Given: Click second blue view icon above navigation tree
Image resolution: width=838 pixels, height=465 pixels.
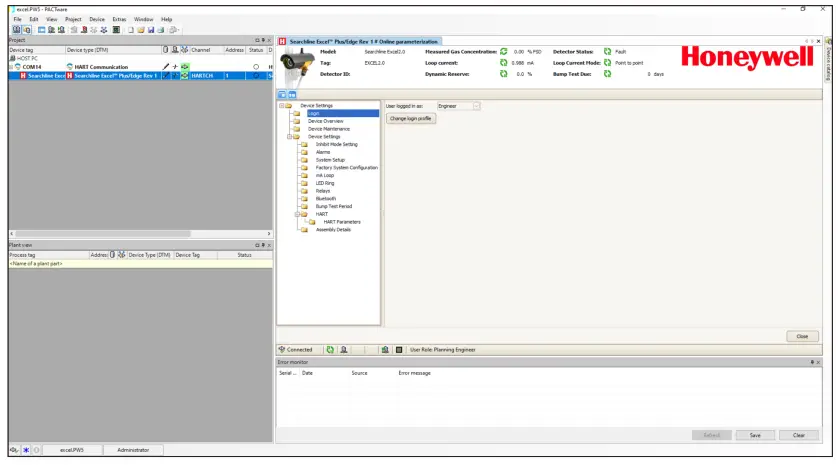Looking at the screenshot, I should pos(292,94).
